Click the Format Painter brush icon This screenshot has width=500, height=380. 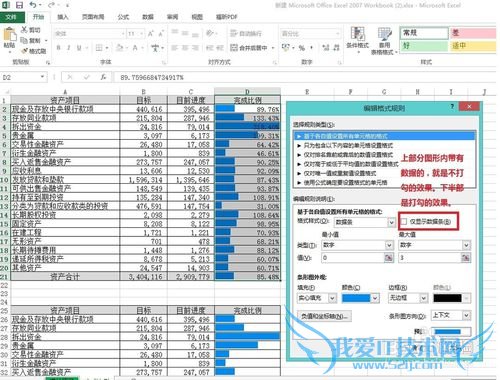[24, 51]
